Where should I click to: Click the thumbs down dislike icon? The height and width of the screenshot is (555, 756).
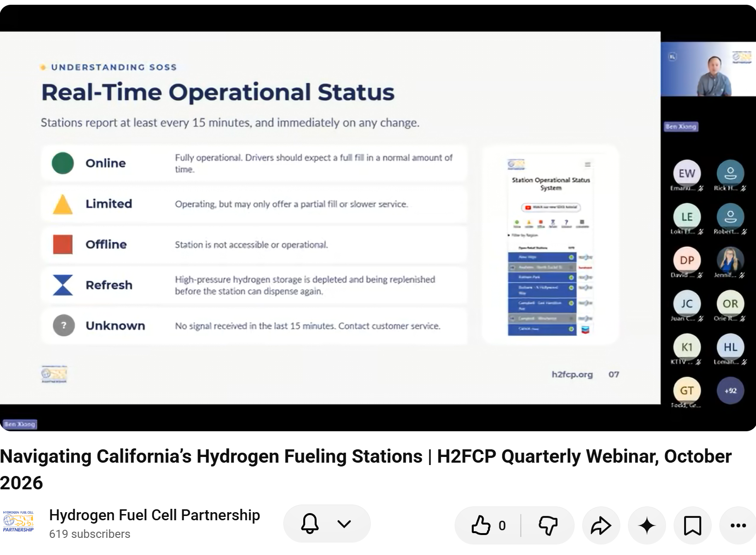click(548, 525)
